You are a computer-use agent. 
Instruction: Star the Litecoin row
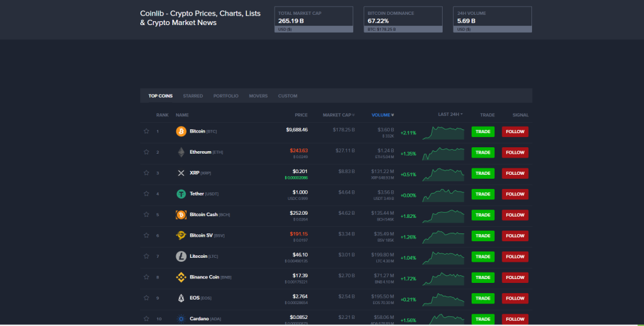point(146,257)
